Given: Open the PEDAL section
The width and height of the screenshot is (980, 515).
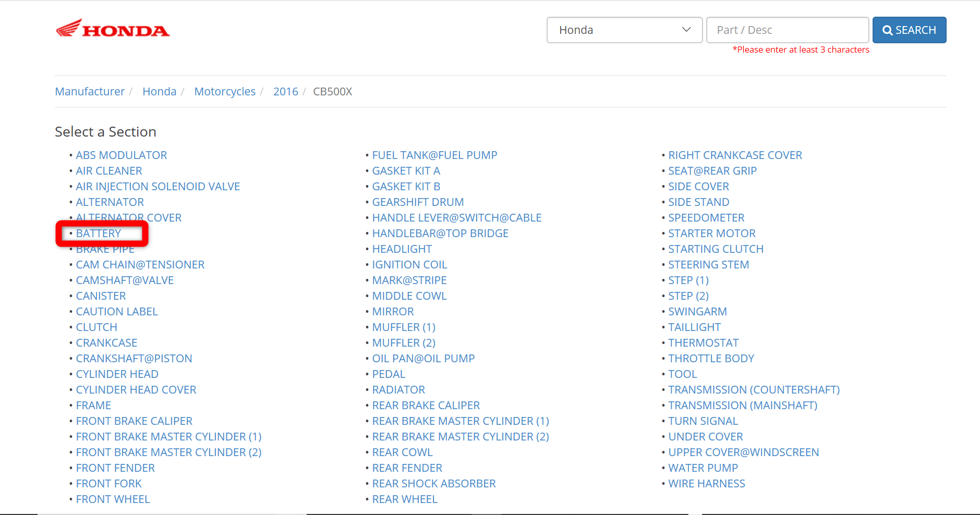Looking at the screenshot, I should (x=389, y=374).
